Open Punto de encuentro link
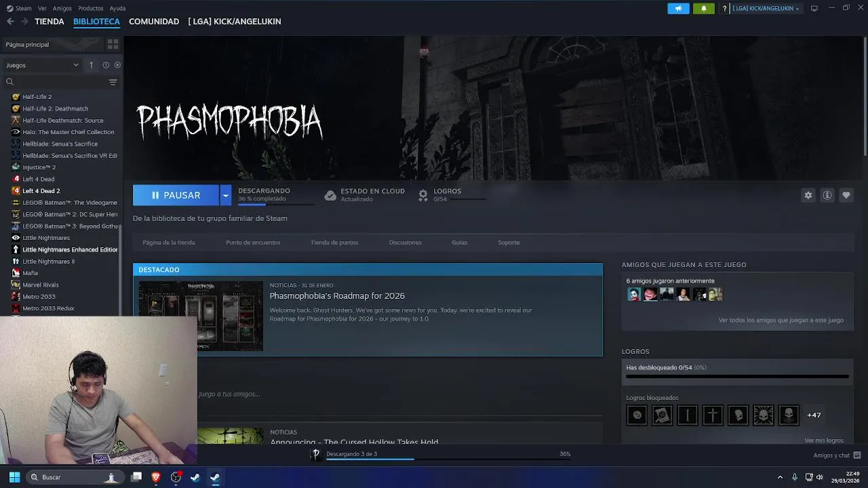Viewport: 868px width, 488px height. pos(253,242)
